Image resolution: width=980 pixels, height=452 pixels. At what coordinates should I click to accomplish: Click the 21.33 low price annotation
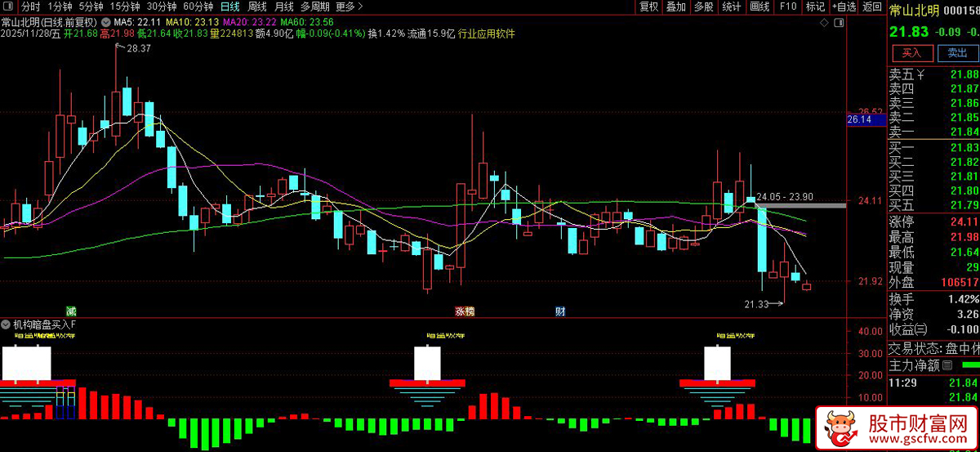point(756,304)
